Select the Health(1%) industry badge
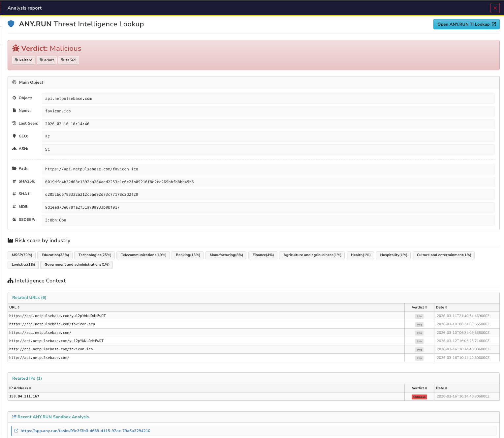 point(361,255)
